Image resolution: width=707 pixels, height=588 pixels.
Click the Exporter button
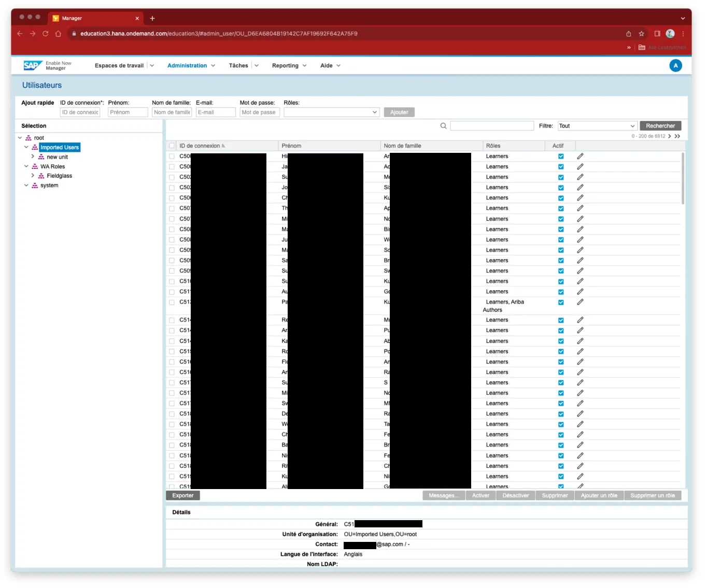click(x=182, y=496)
